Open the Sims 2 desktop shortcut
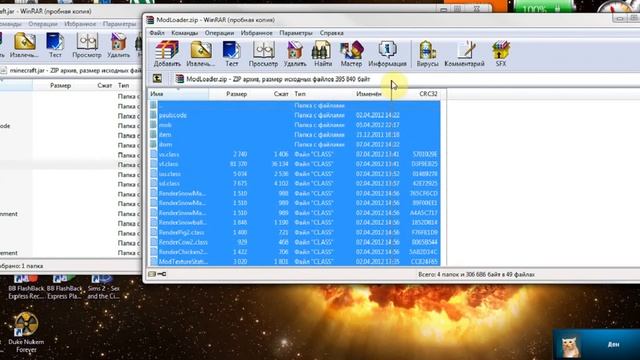 pos(103,287)
